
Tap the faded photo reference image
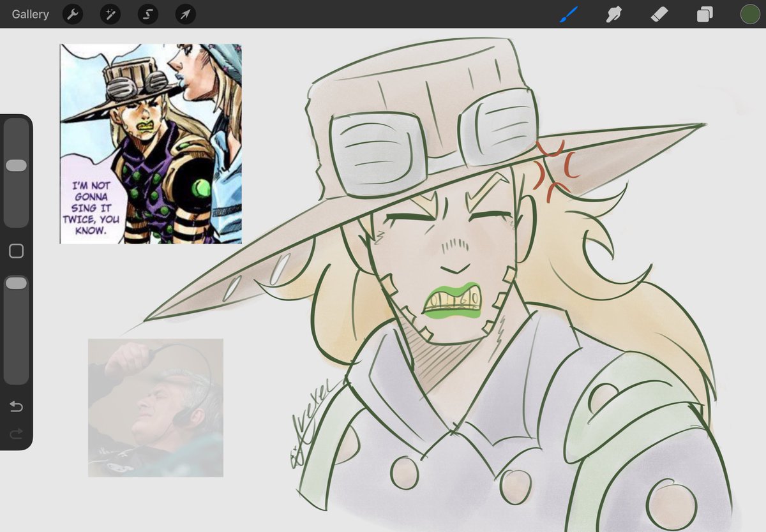pos(156,408)
